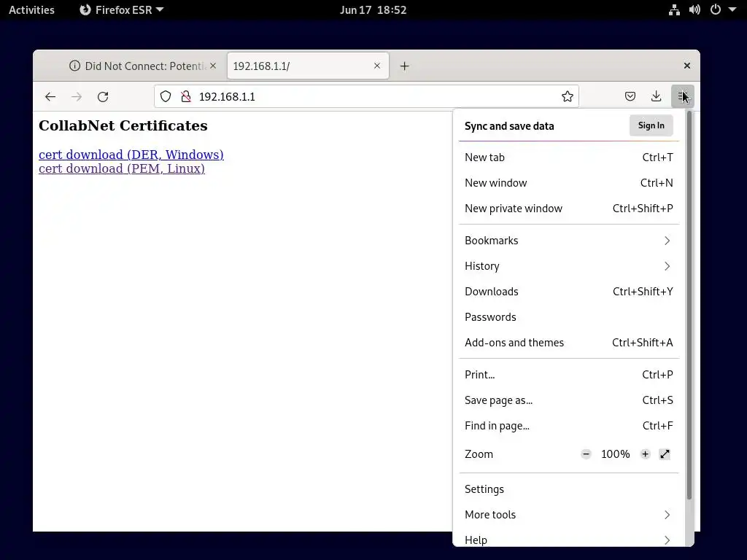Screen dimensions: 747x560
Task: Open the volume tray icon
Action: click(694, 10)
